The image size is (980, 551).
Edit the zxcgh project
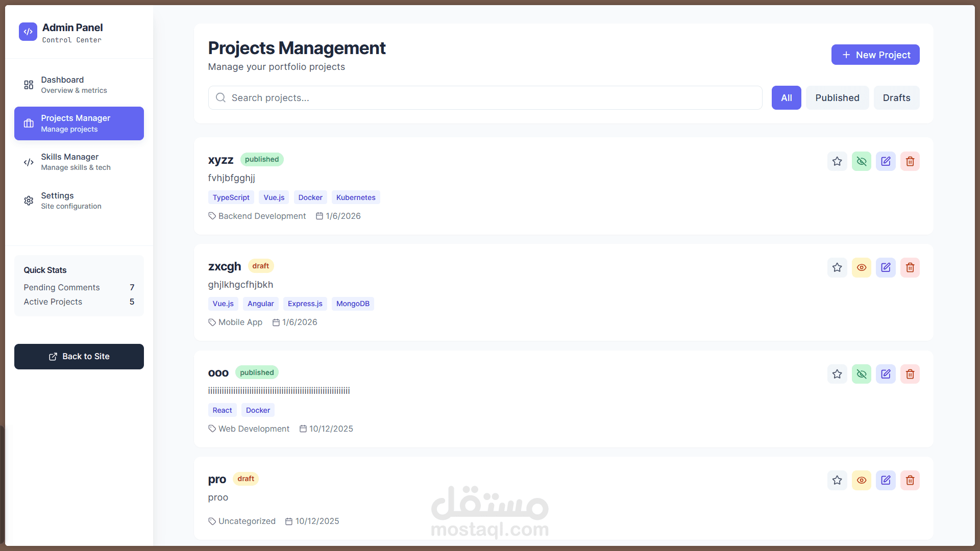(x=886, y=267)
